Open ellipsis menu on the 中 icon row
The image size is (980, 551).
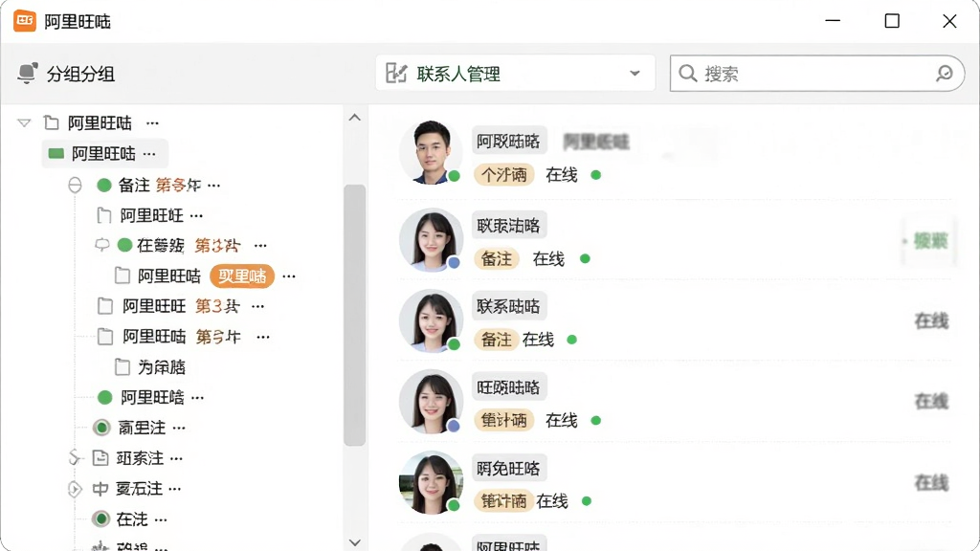coord(175,489)
